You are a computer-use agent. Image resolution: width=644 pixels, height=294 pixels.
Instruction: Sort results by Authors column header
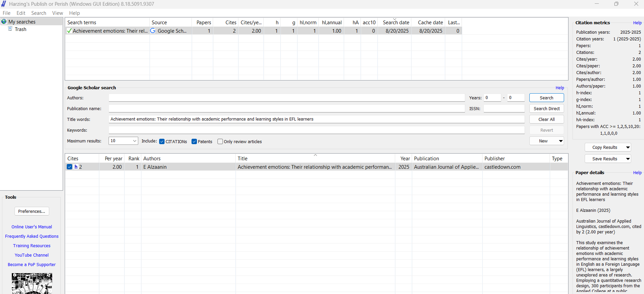coord(188,158)
